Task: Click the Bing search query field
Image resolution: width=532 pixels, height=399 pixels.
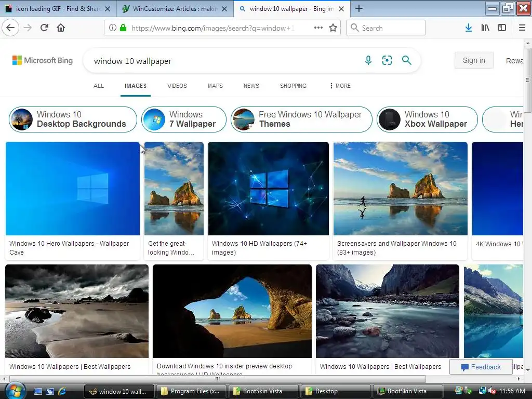Action: click(224, 61)
